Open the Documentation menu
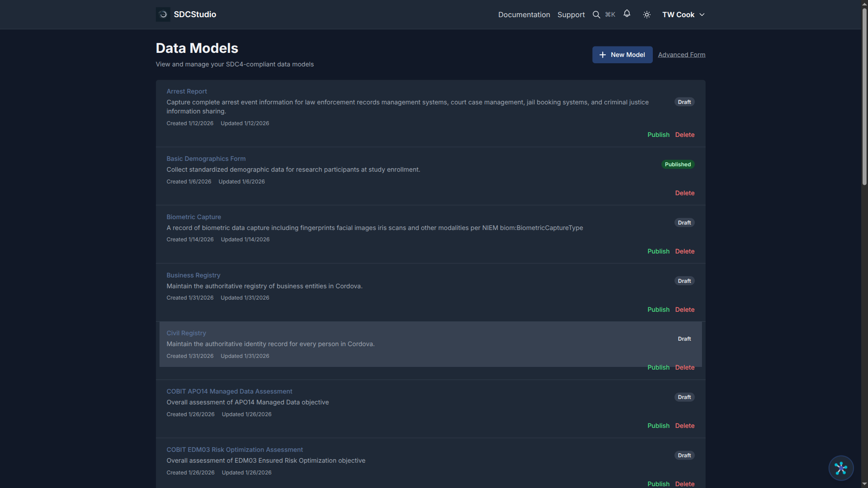Viewport: 868px width, 488px height. coord(524,14)
